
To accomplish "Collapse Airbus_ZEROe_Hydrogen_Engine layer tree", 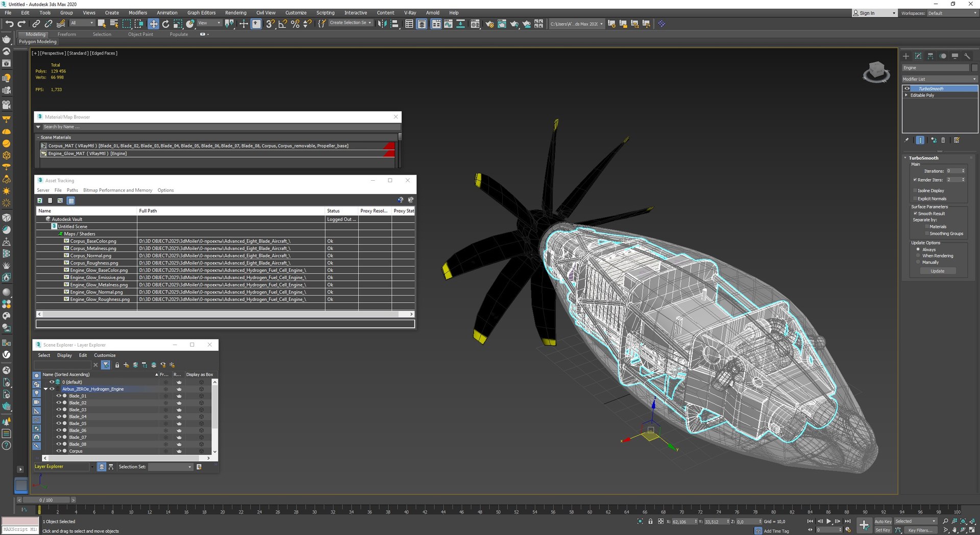I will 45,389.
